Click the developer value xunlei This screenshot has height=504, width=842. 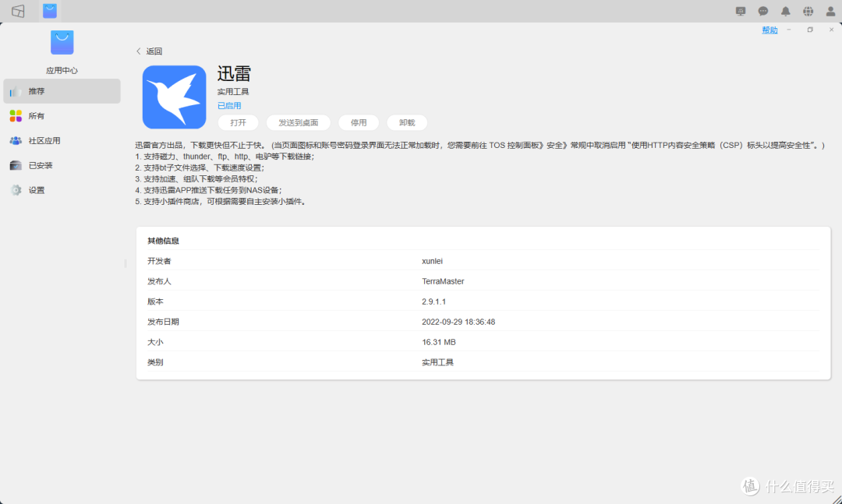click(x=432, y=262)
